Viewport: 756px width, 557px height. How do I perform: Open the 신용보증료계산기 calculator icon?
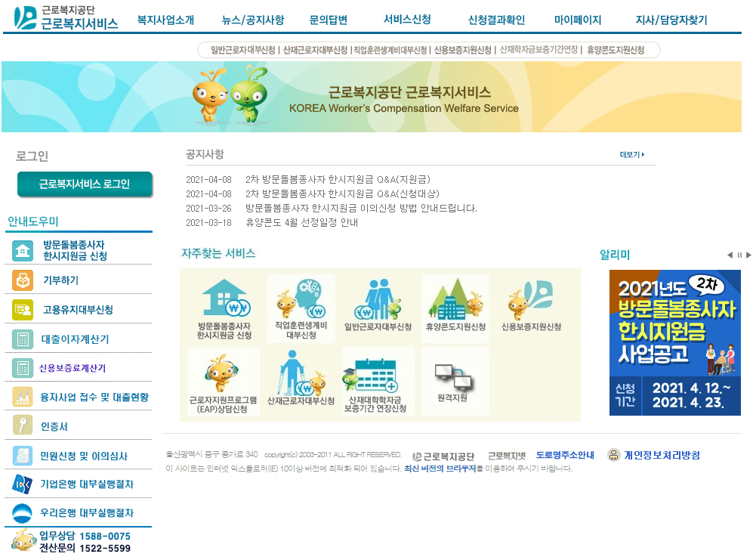coord(23,368)
